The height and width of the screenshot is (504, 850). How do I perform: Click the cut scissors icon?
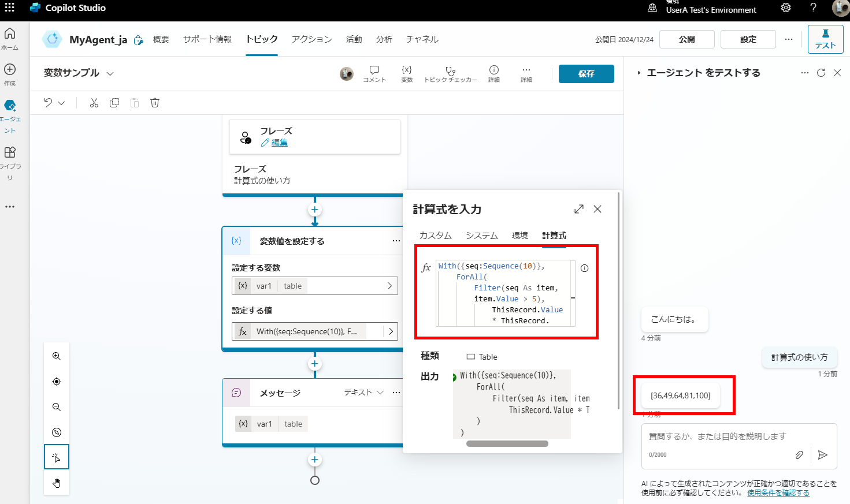[94, 103]
